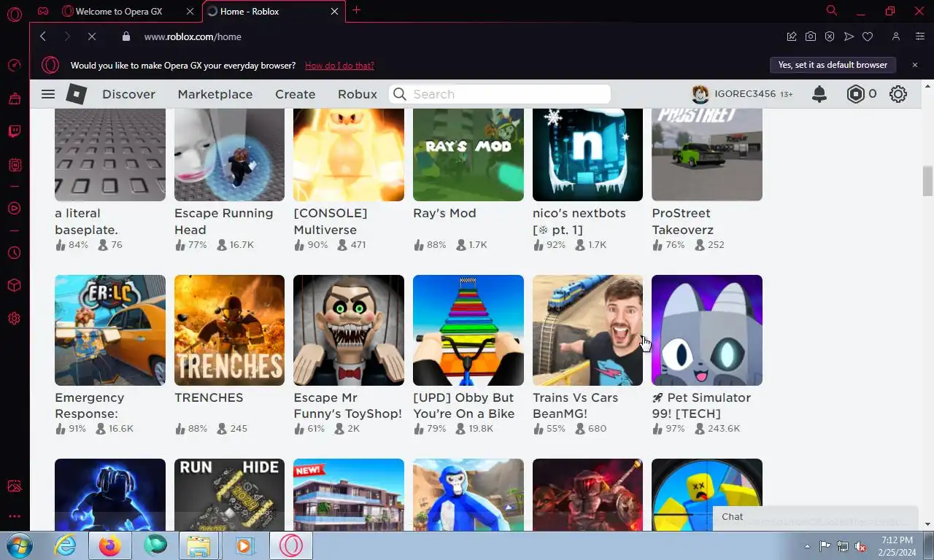This screenshot has height=560, width=934.
Task: Open the browser profile icon
Action: pyautogui.click(x=896, y=36)
